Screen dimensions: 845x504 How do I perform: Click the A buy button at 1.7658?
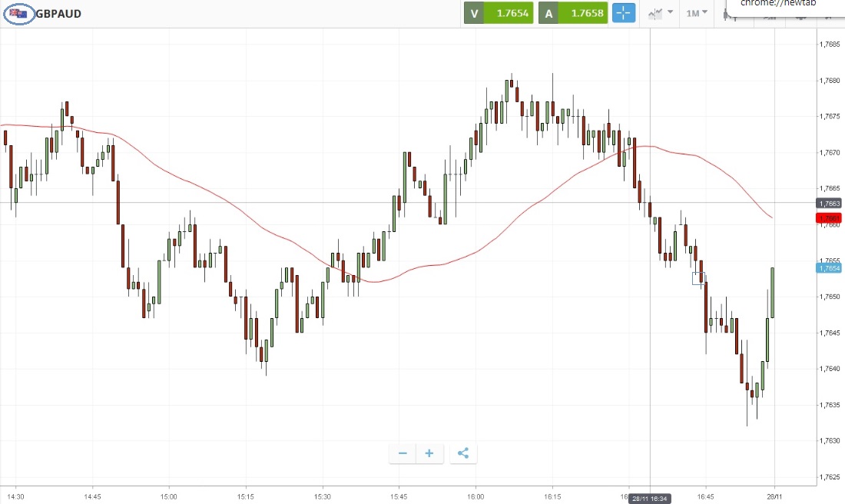[x=573, y=13]
